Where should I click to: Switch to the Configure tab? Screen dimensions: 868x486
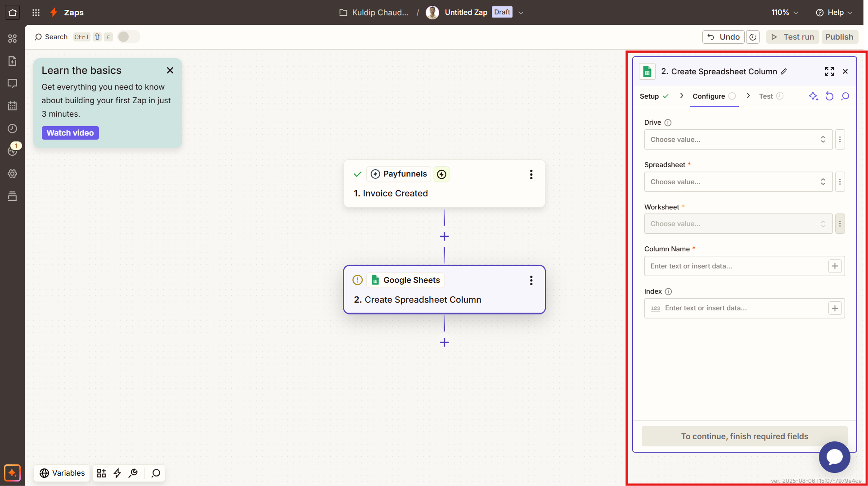coord(714,96)
